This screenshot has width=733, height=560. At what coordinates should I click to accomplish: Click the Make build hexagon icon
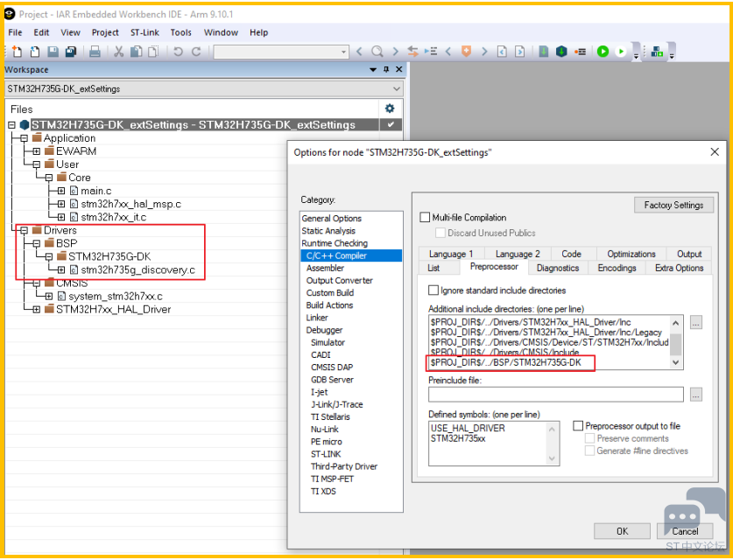561,52
